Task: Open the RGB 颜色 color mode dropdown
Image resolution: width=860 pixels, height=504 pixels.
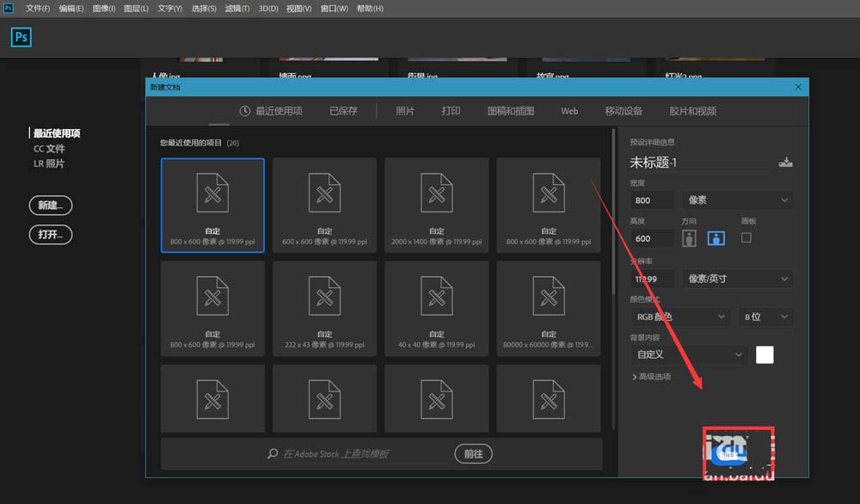Action: tap(679, 317)
